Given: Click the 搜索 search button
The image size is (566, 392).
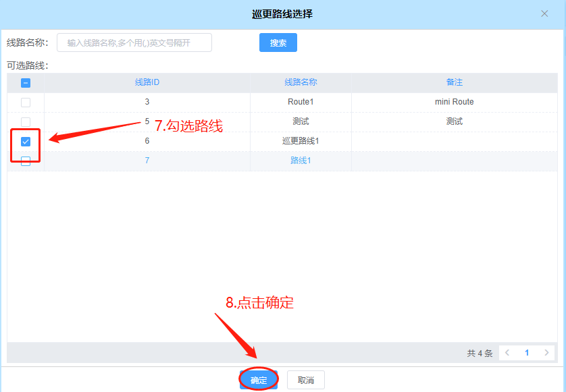Looking at the screenshot, I should tap(278, 42).
